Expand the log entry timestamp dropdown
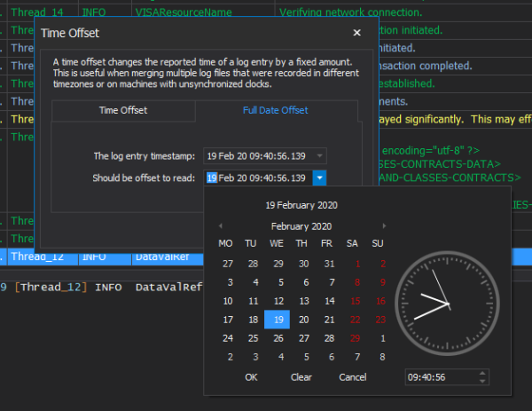The height and width of the screenshot is (411, 532). click(319, 156)
